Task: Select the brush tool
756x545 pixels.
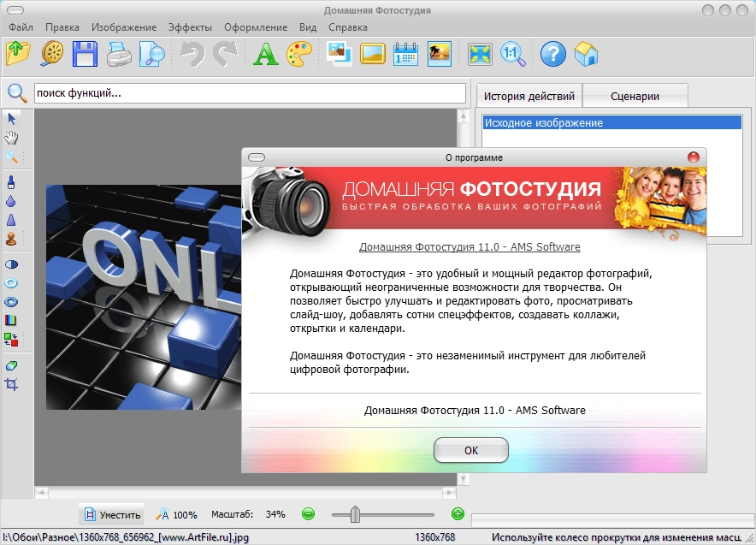Action: pos(11,182)
